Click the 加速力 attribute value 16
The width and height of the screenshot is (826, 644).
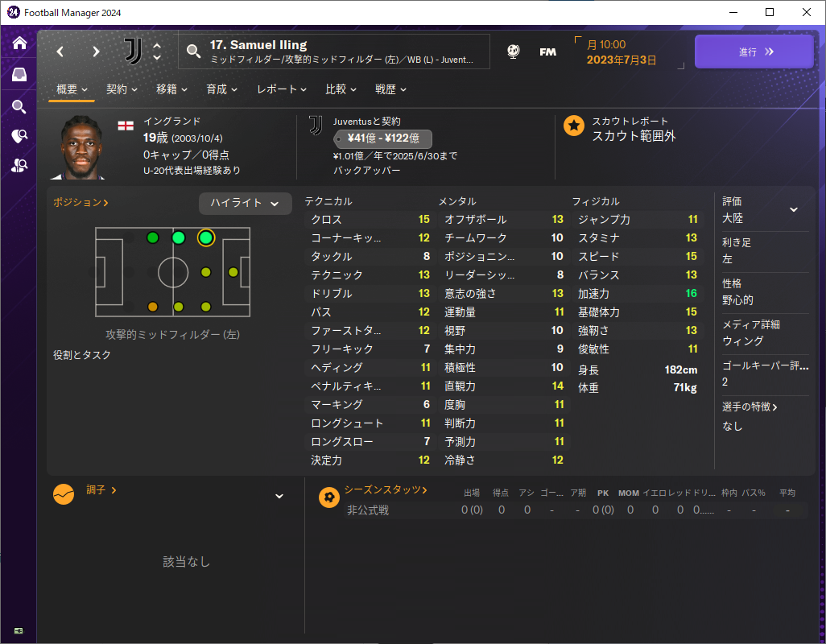pos(691,293)
